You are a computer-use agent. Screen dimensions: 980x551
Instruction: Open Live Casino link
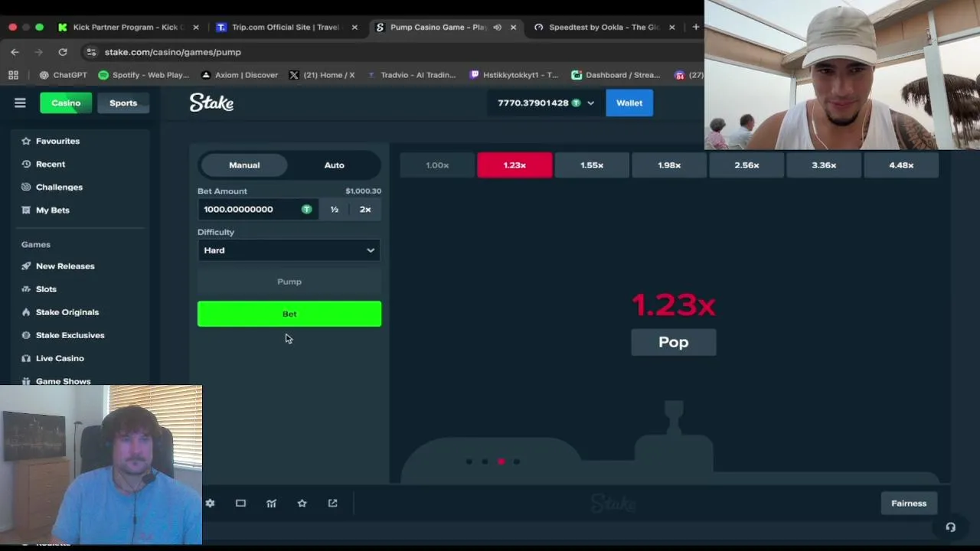click(x=60, y=358)
